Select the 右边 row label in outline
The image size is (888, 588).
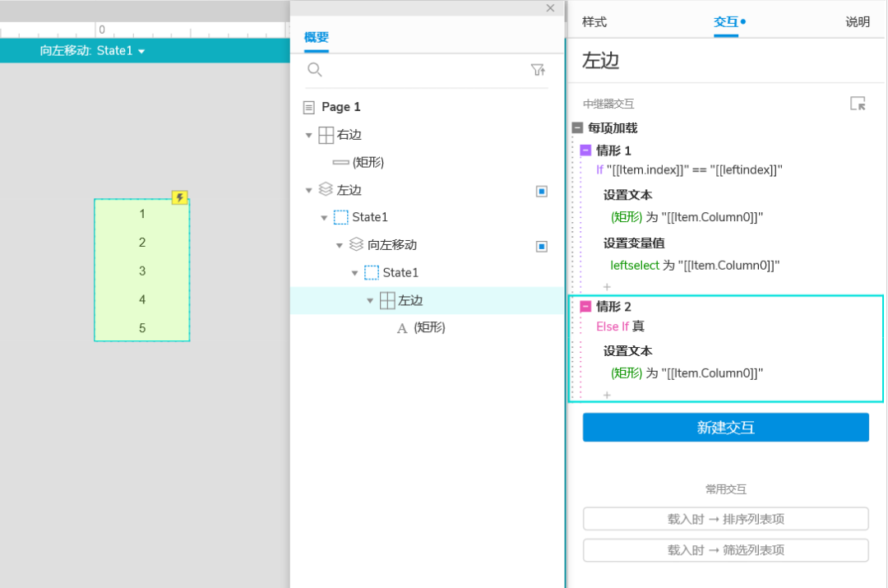click(x=349, y=135)
